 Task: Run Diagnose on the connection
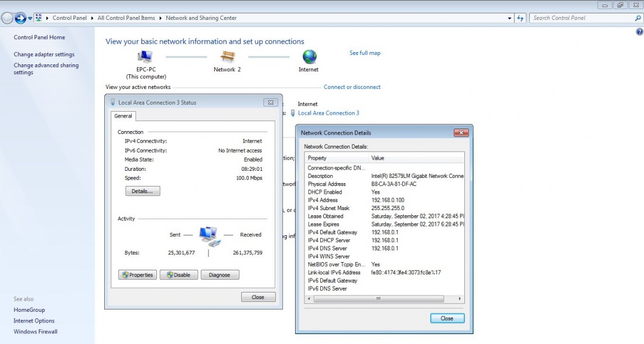[220, 274]
